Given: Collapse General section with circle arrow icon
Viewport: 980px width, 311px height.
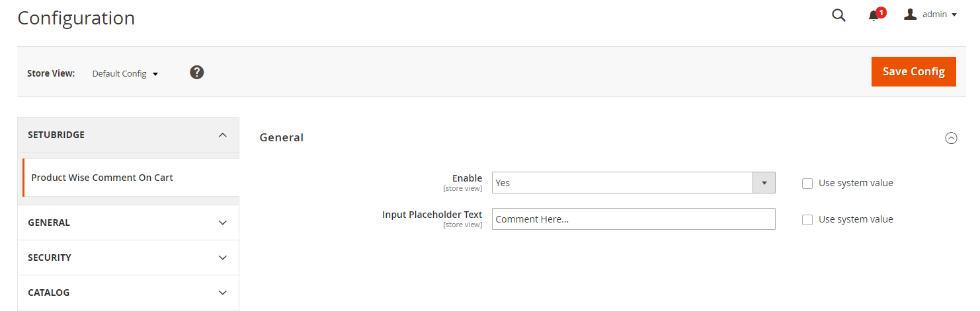Looking at the screenshot, I should coord(951,138).
